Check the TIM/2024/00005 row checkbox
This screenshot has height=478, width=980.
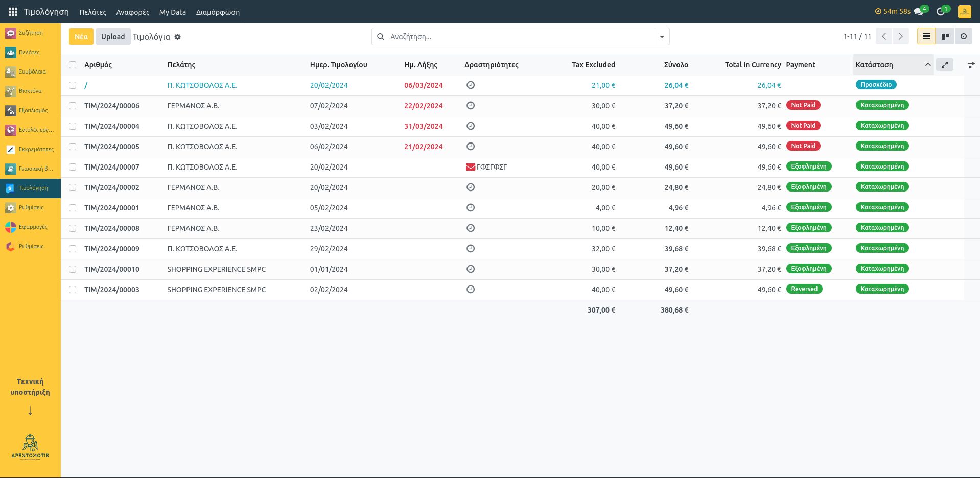pyautogui.click(x=73, y=147)
